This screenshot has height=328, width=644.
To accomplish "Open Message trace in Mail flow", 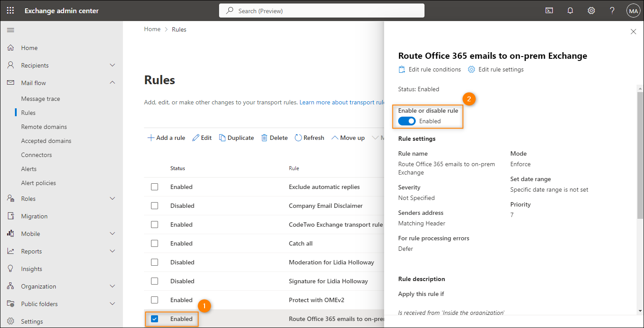I will (x=40, y=99).
